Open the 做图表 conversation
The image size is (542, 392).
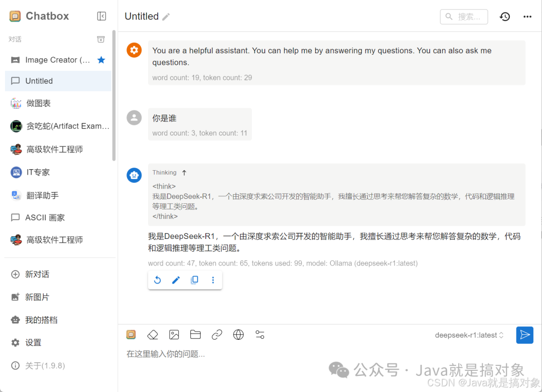point(58,103)
